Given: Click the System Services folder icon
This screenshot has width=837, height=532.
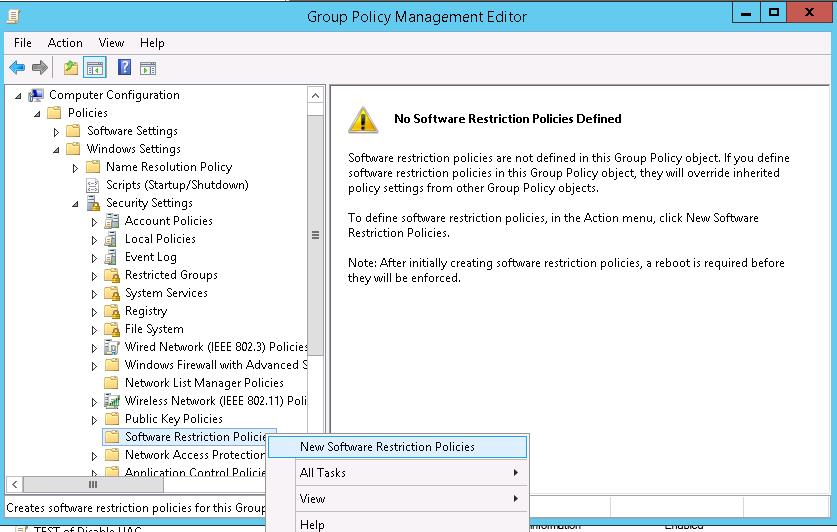Looking at the screenshot, I should 112,293.
